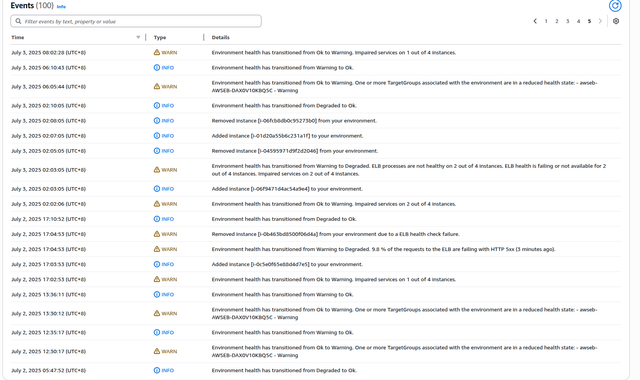Focus the filter events search field

(x=136, y=21)
